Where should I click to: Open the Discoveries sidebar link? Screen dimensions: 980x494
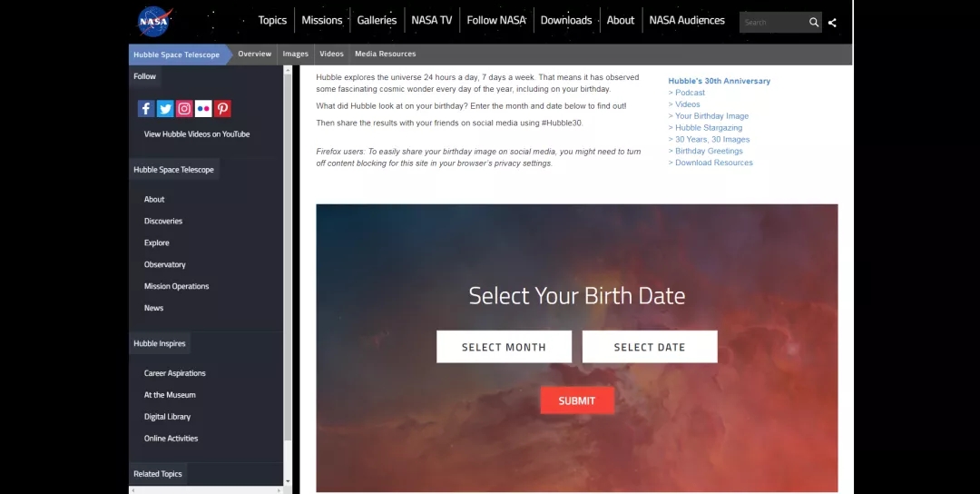[x=163, y=221]
